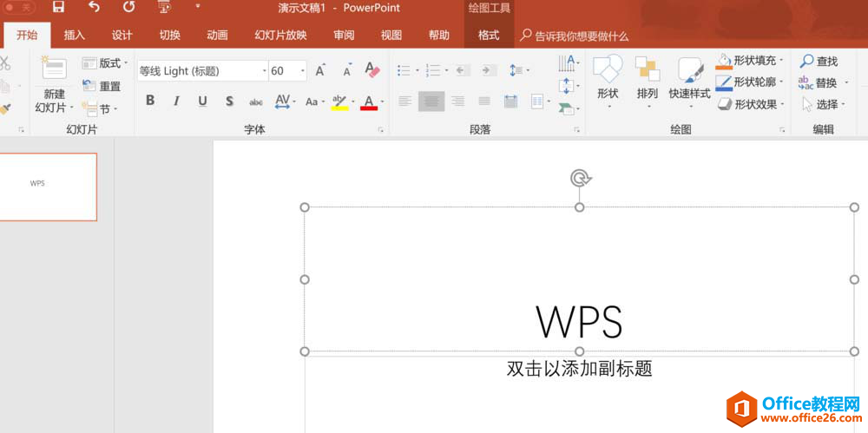The height and width of the screenshot is (433, 868).
Task: Click the 查找 find button
Action: [819, 62]
